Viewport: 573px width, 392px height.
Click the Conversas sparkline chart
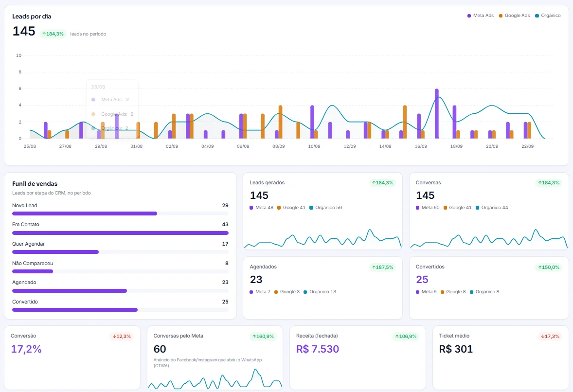pos(489,239)
